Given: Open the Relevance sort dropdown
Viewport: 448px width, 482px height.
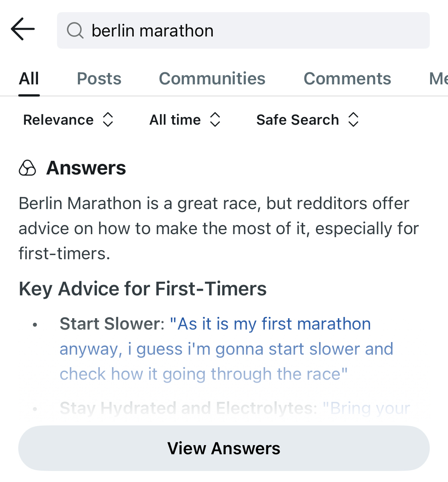Looking at the screenshot, I should (68, 120).
